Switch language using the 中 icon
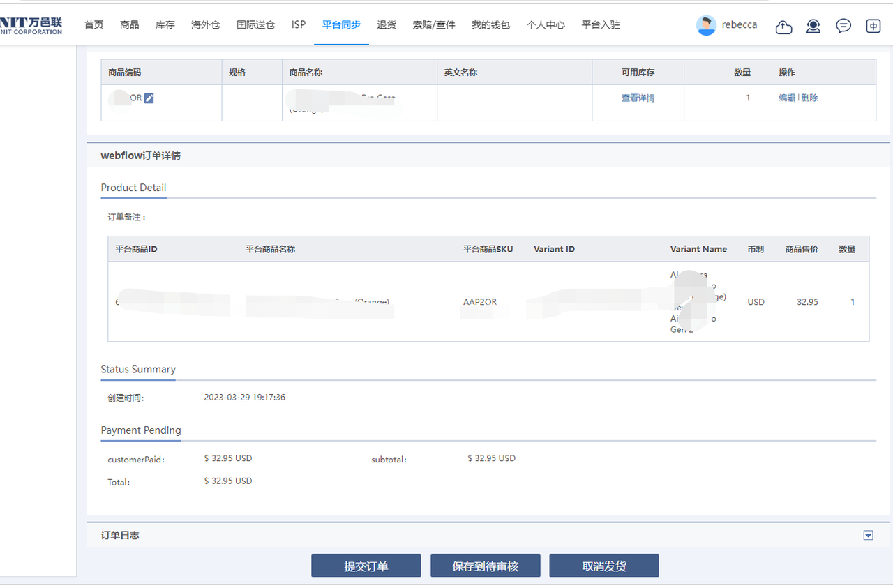The image size is (893, 588). 873,27
